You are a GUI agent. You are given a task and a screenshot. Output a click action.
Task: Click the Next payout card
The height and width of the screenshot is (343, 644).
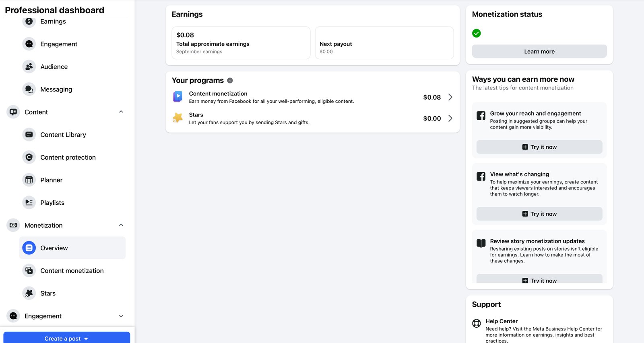tap(384, 43)
